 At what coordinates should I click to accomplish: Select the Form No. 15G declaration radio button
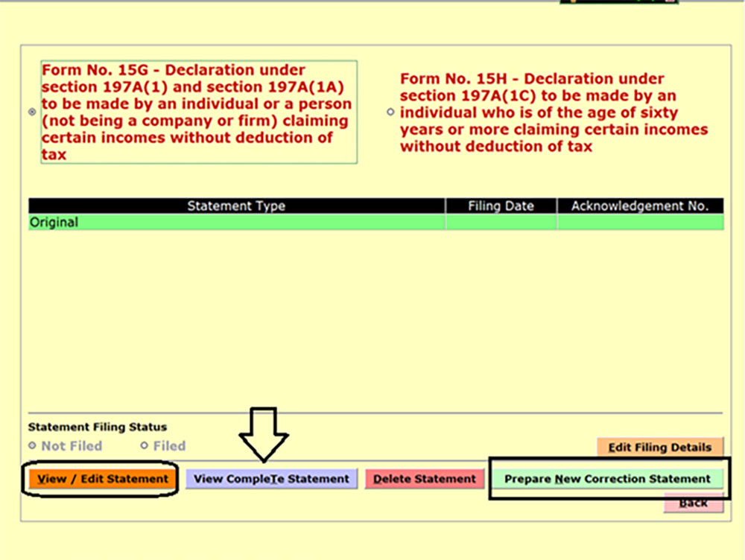tap(31, 112)
